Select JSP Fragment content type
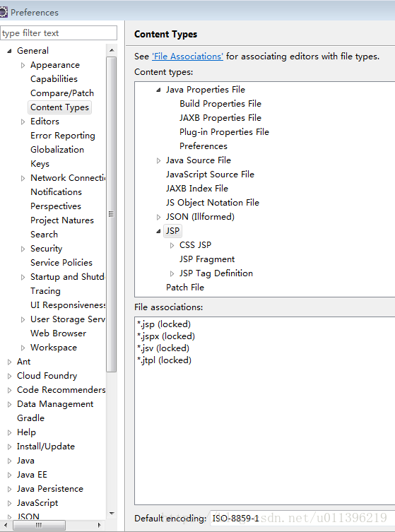Screen dimensions: 395x532 [x=207, y=259]
